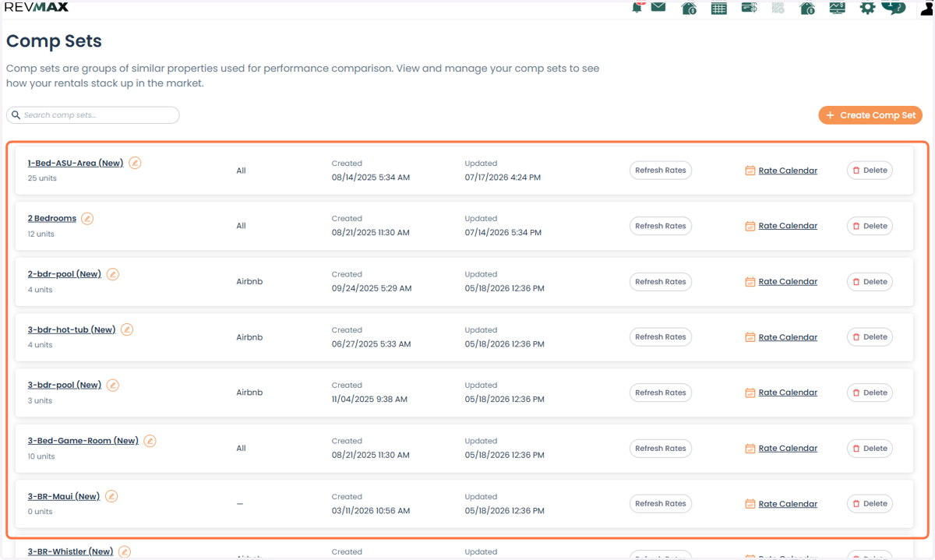Click the greyed-out map icon in header
The image size is (935, 560).
[x=778, y=9]
